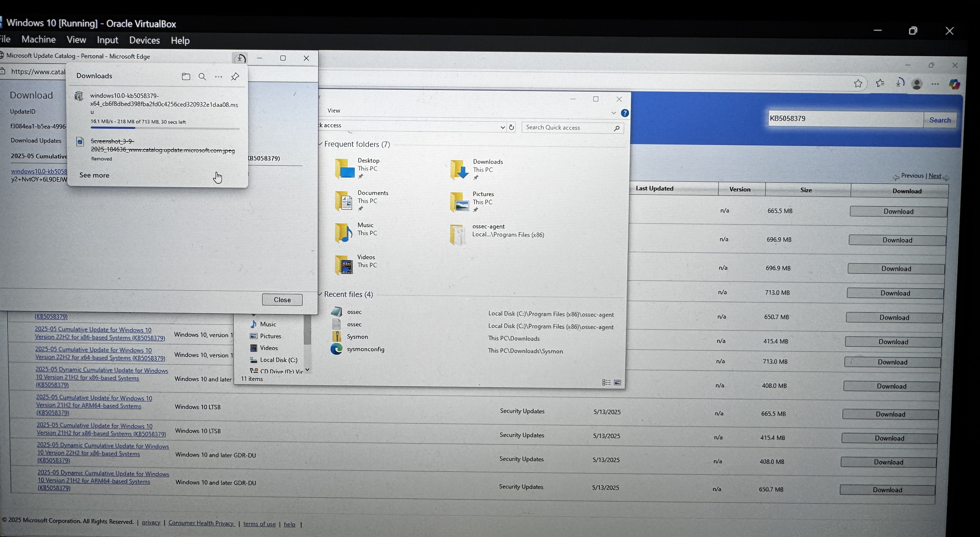Open the Pictures frequent folder

point(472,202)
